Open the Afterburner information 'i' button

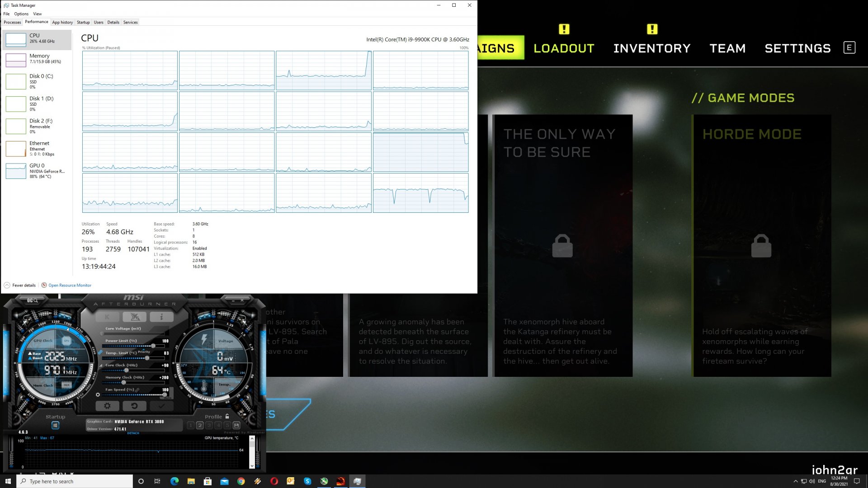tap(161, 317)
